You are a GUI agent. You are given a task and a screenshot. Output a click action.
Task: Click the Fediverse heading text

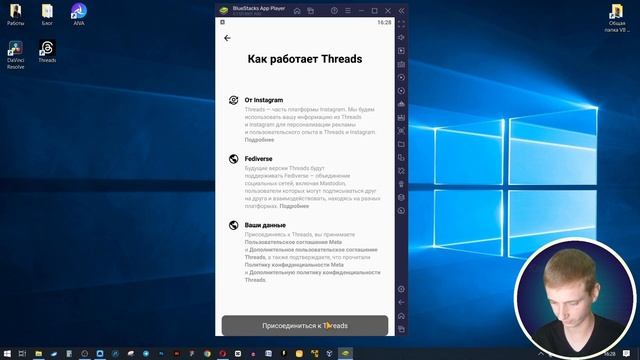(x=258, y=159)
